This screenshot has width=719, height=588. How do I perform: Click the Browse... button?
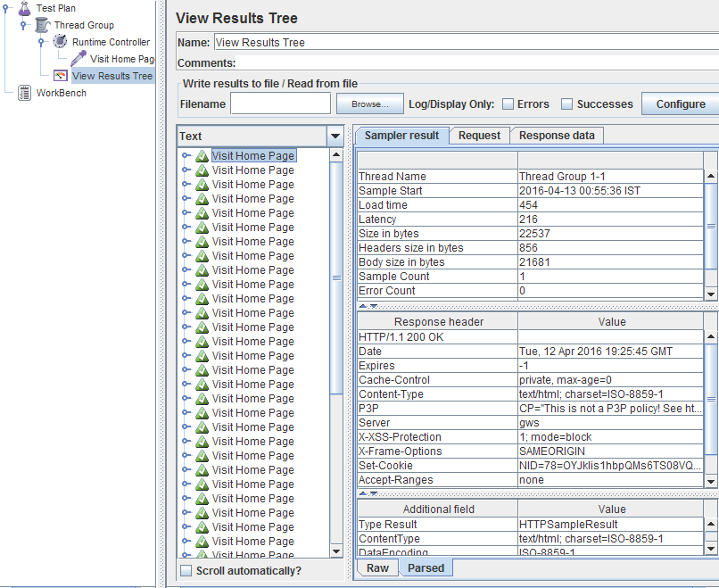(x=370, y=104)
